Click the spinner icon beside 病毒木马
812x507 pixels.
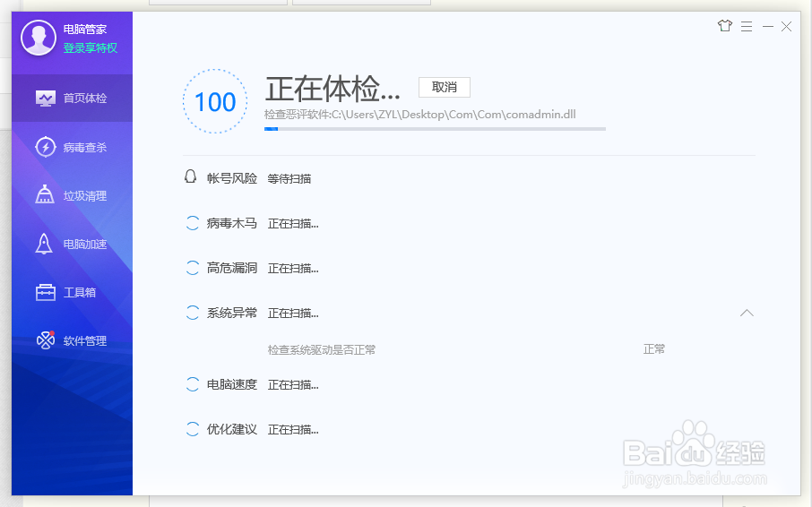coord(192,224)
